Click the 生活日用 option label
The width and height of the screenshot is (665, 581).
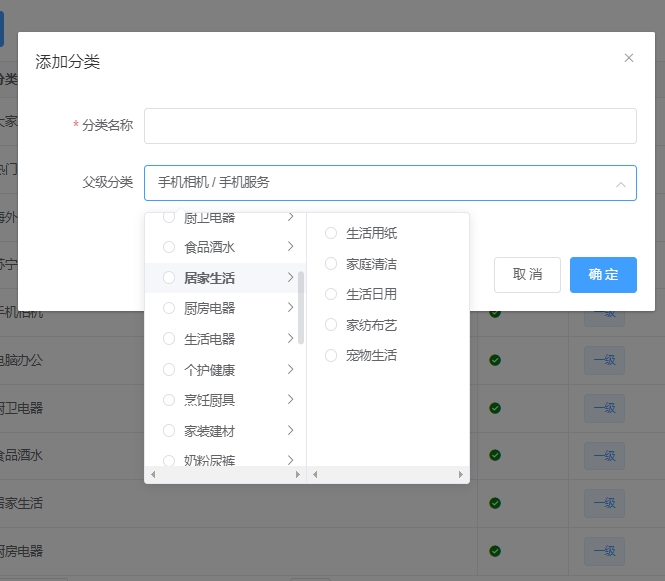372,294
